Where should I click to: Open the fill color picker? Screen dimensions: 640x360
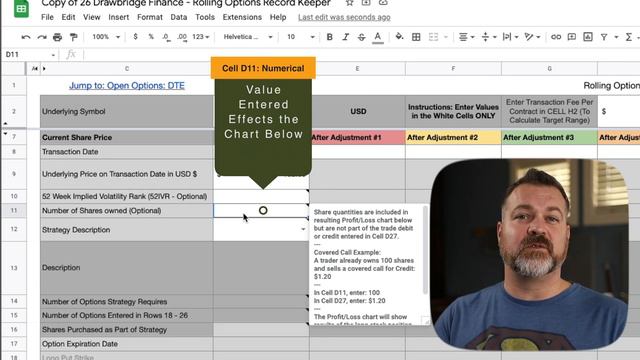point(399,37)
